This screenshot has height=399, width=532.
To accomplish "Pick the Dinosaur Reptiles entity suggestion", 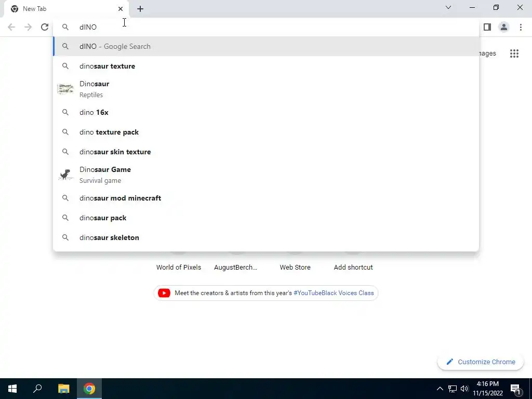I will pyautogui.click(x=266, y=89).
